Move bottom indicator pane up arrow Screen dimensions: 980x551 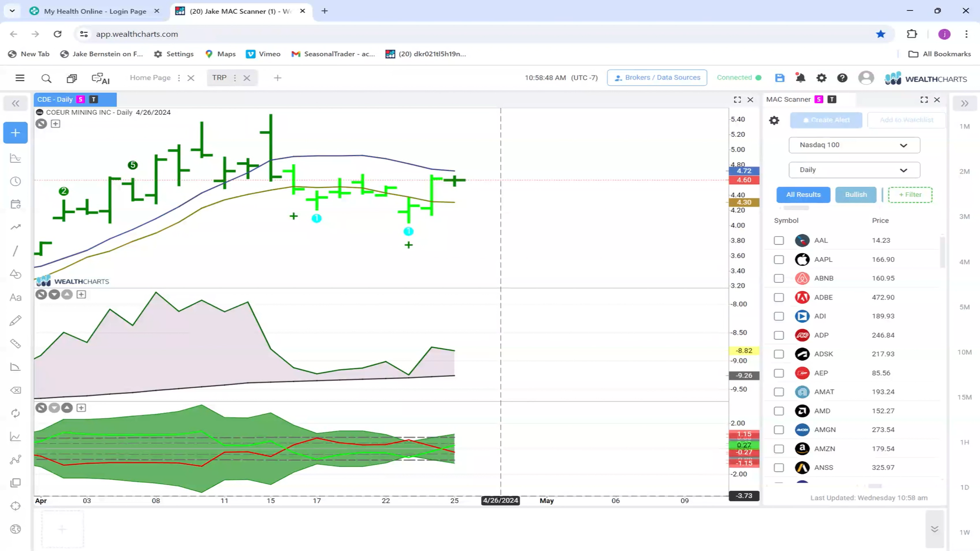pos(67,408)
